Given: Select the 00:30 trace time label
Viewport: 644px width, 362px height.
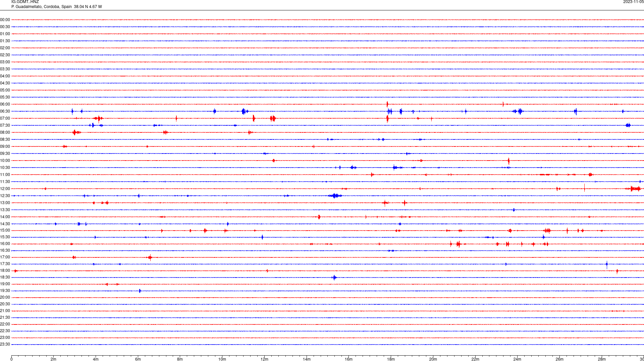Looking at the screenshot, I should coord(5,27).
